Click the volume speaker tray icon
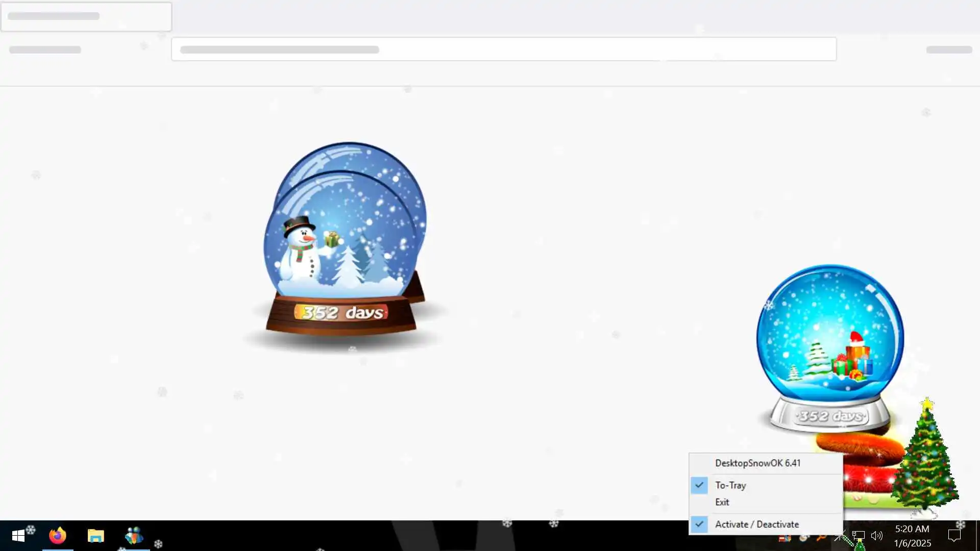Screen dimensions: 980x551 coord(876,536)
